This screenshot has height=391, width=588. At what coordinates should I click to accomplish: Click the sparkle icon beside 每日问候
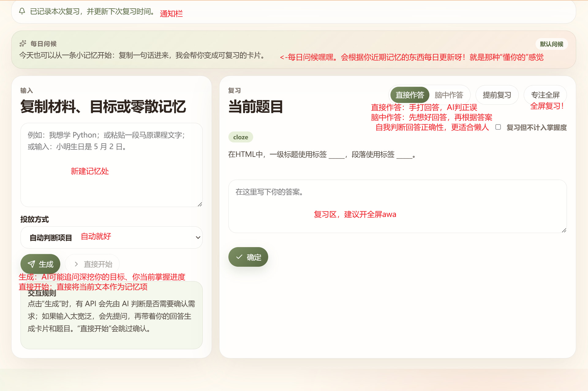point(23,44)
